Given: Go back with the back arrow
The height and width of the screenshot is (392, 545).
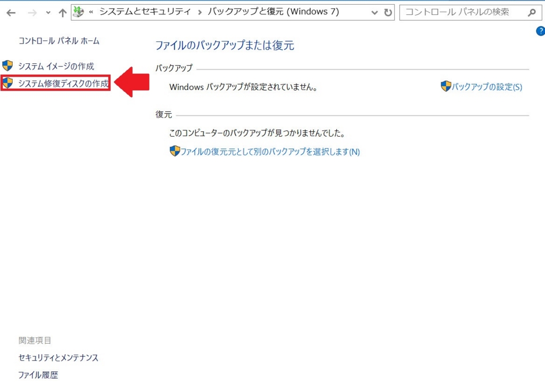Looking at the screenshot, I should [11, 13].
